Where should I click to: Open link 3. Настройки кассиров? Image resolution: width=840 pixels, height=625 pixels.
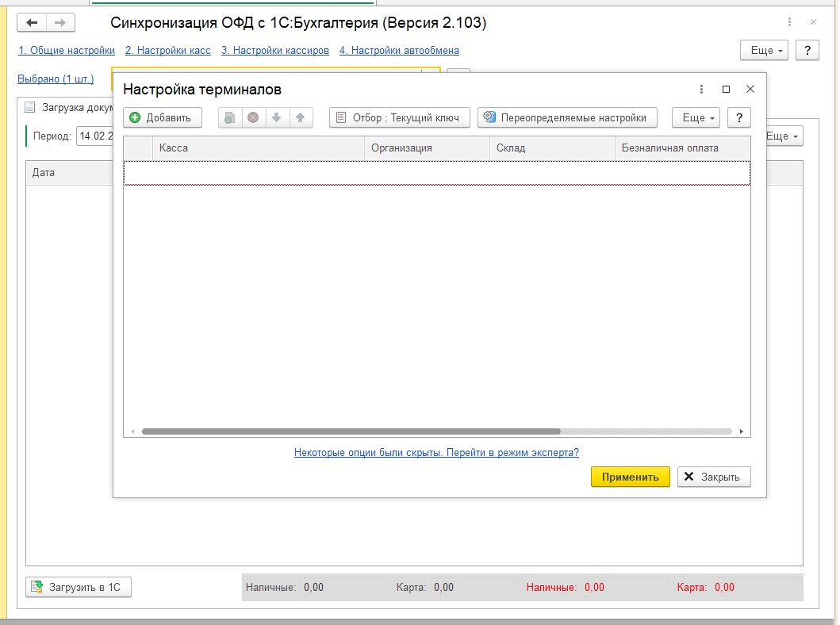tap(274, 50)
